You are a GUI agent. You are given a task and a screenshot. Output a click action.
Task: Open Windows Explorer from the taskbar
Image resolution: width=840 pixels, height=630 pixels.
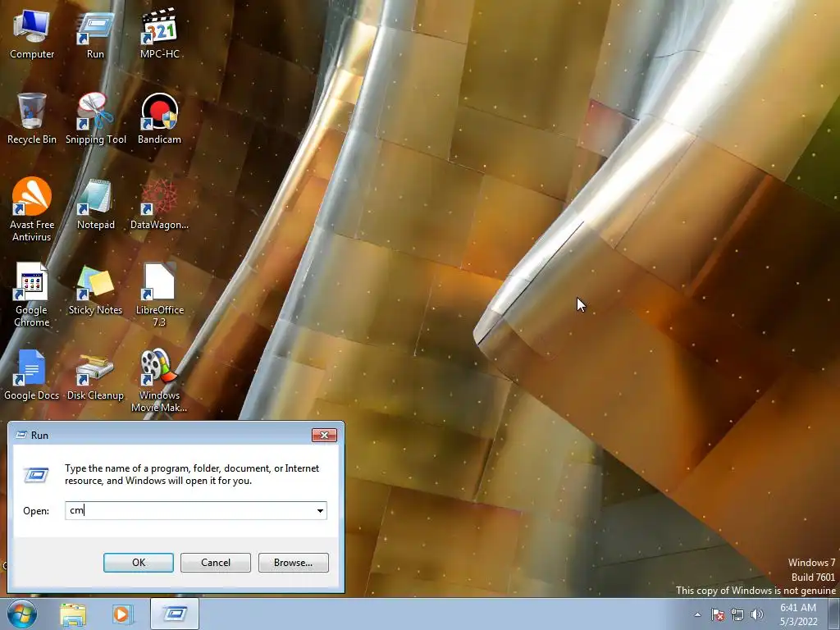tap(73, 614)
